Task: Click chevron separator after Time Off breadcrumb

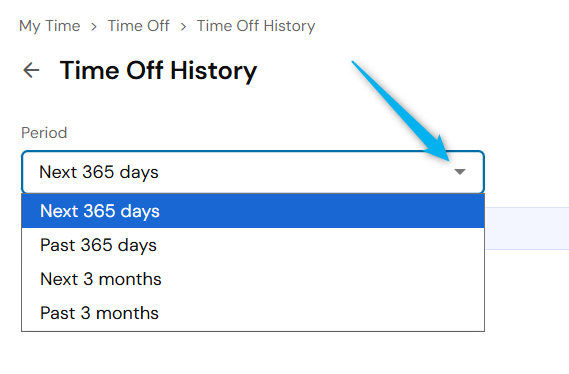Action: coord(183,26)
